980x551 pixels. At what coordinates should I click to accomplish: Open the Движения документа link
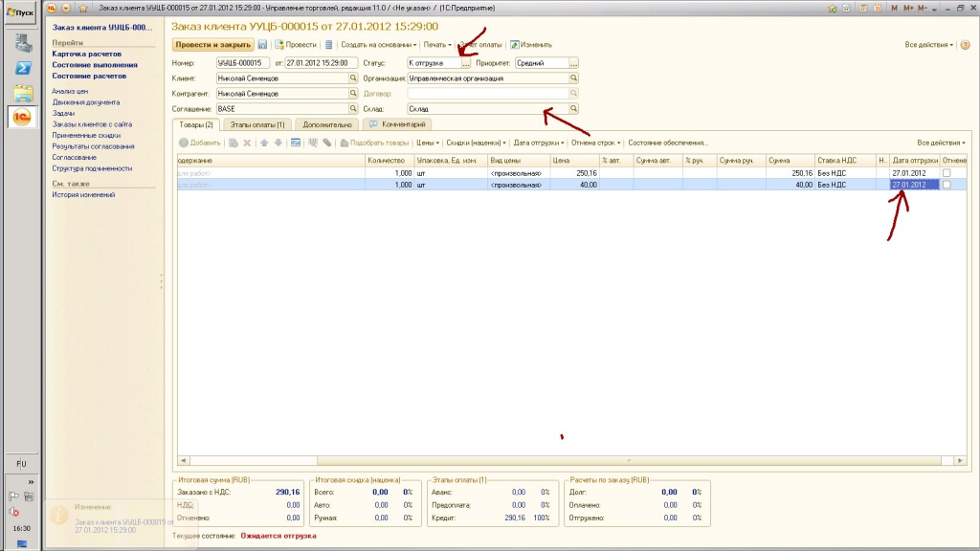[x=85, y=102]
